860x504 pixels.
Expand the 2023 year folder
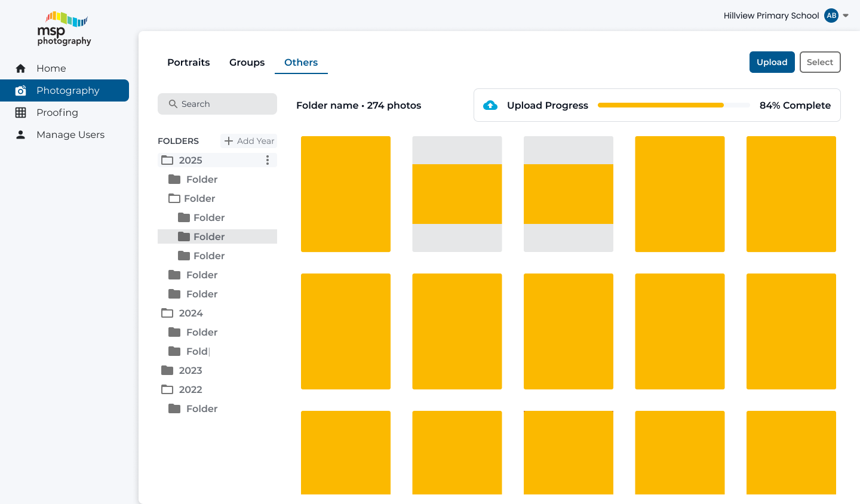[167, 371]
